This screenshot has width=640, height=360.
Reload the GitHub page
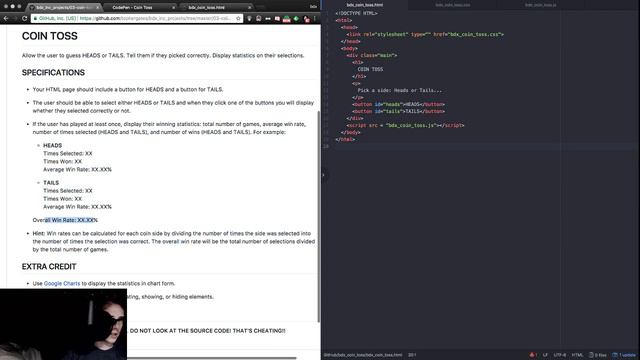pos(24,18)
